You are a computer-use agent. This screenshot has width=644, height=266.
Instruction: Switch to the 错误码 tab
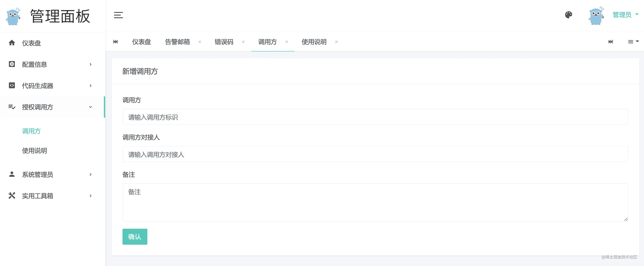(224, 42)
